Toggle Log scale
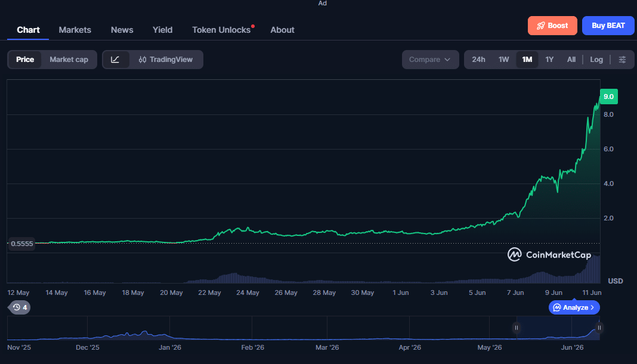The height and width of the screenshot is (364, 637). [x=596, y=60]
